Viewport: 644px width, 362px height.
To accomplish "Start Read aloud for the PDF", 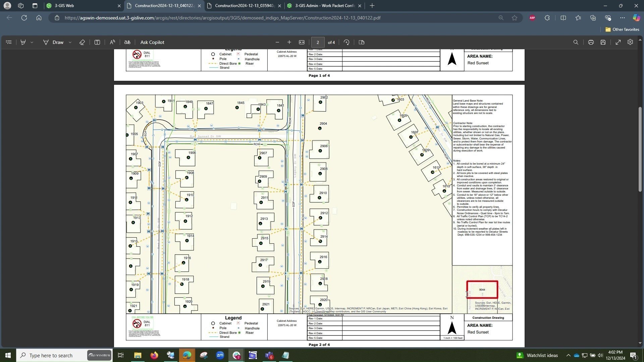I will pyautogui.click(x=112, y=42).
